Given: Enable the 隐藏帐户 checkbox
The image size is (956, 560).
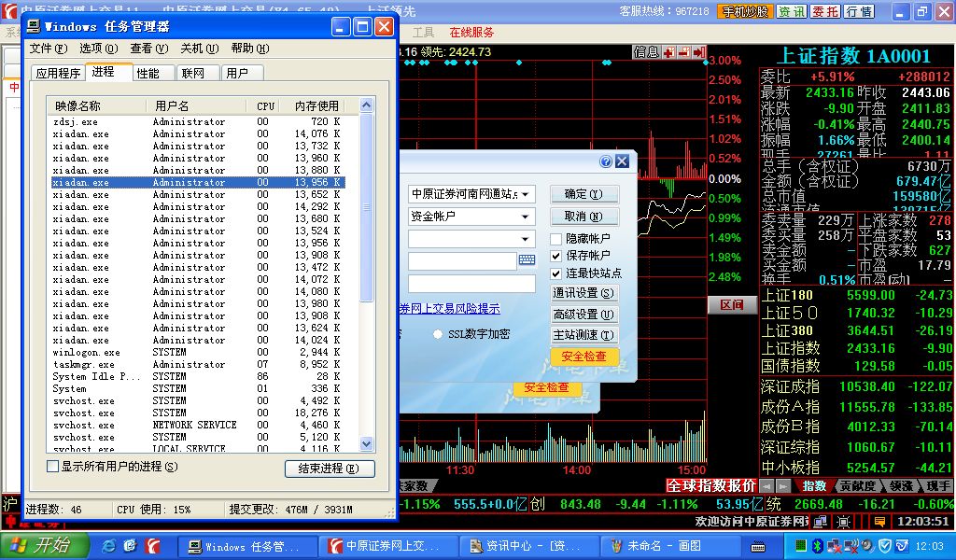Looking at the screenshot, I should pos(556,239).
